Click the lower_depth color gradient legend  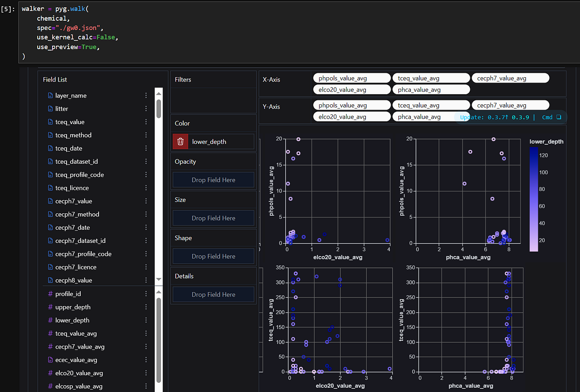click(x=534, y=198)
